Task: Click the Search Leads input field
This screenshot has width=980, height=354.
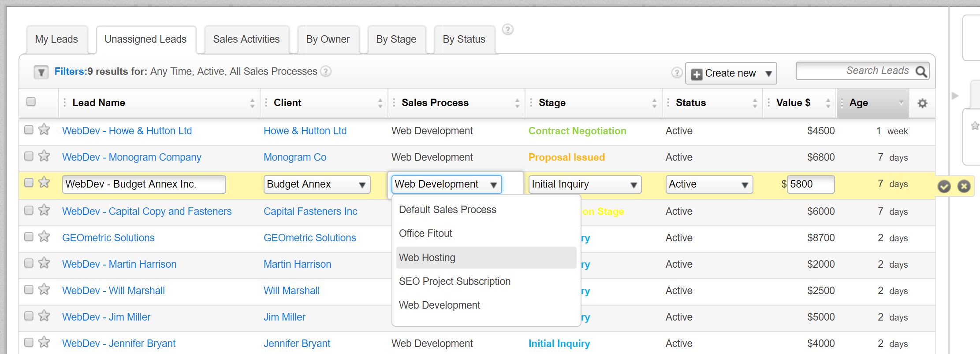Action: tap(855, 71)
